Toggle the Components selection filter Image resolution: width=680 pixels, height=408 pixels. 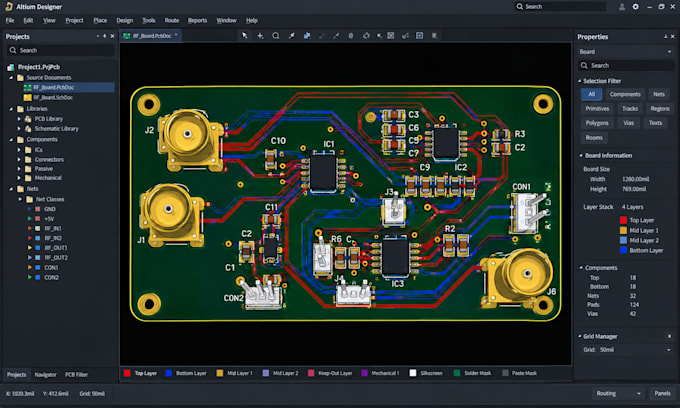[x=625, y=94]
